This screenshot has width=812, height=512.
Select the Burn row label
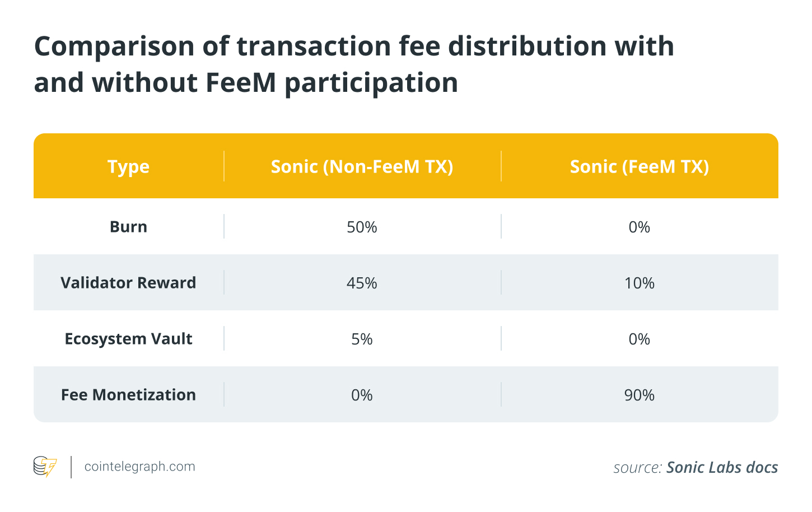tap(128, 227)
